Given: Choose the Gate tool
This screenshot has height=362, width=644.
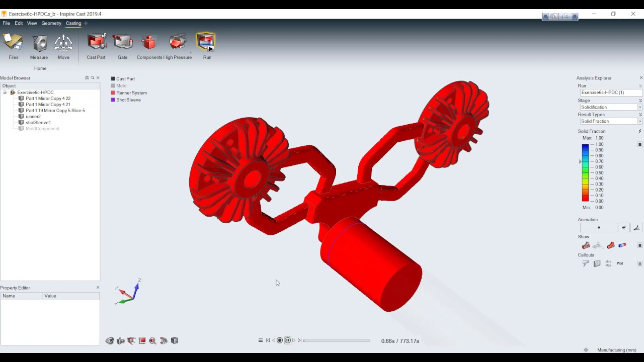Looking at the screenshot, I should tap(122, 47).
